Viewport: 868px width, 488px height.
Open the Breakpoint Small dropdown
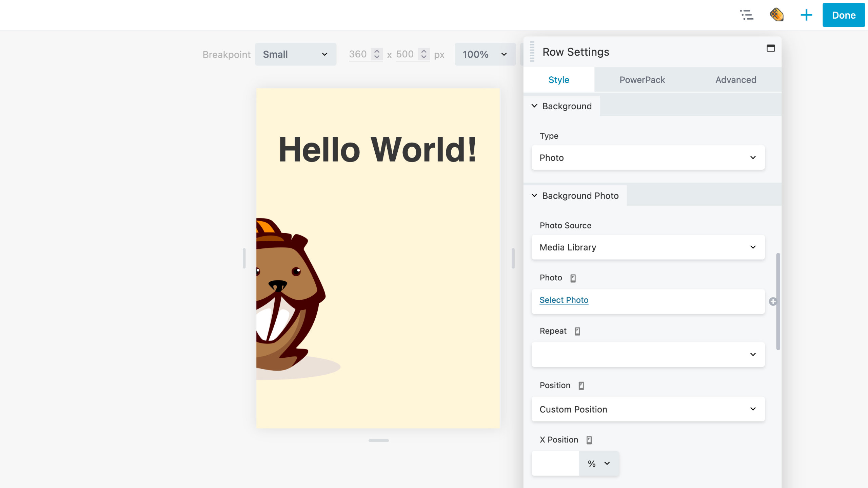[295, 54]
